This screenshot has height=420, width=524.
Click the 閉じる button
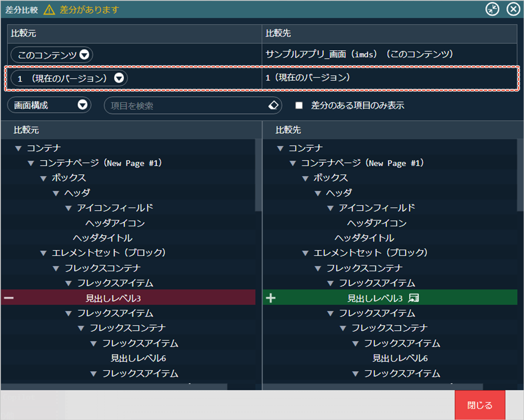click(x=480, y=405)
